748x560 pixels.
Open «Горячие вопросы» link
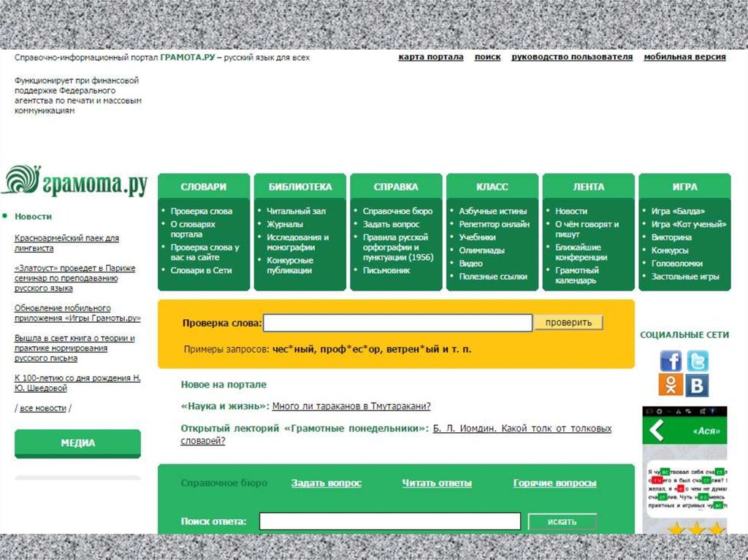click(555, 483)
